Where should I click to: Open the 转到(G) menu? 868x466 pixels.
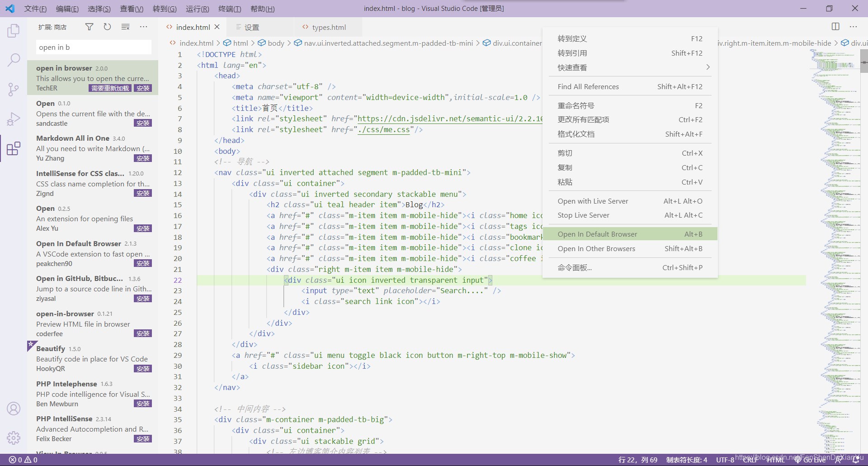click(x=165, y=9)
